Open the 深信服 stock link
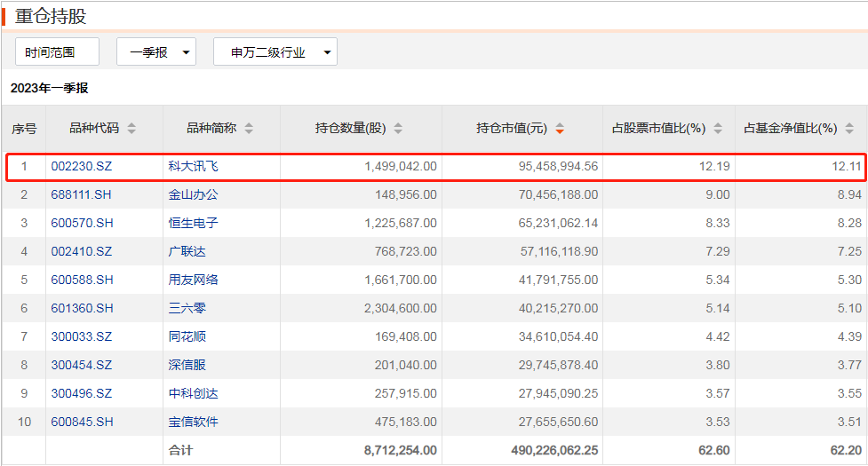868x466 pixels. pyautogui.click(x=187, y=365)
